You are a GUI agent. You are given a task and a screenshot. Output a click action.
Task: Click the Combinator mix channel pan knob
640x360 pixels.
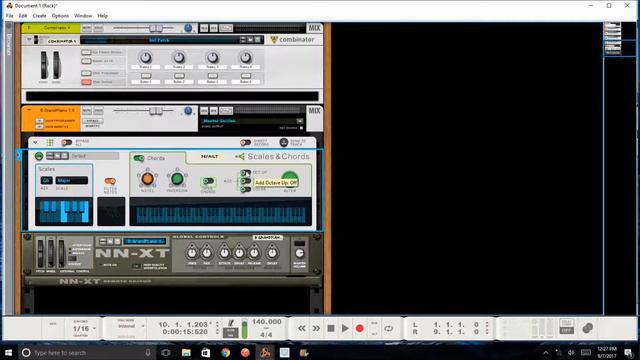point(188,28)
